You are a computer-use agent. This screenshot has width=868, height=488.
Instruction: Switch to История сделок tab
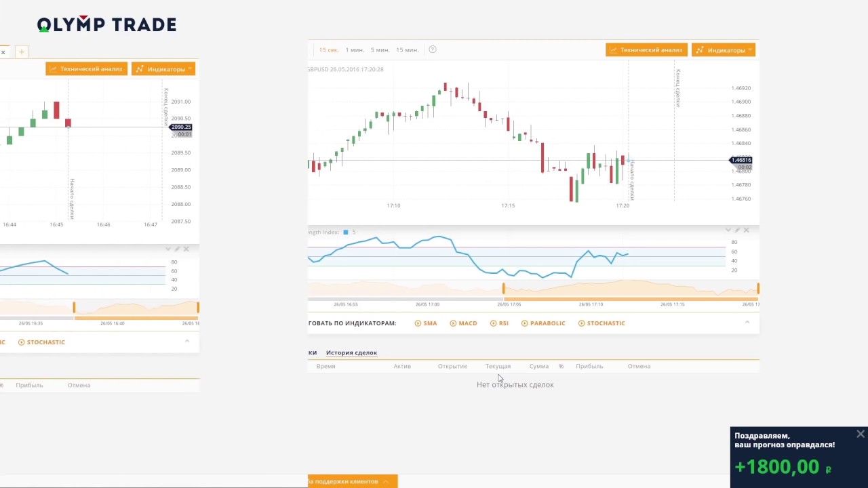[351, 352]
